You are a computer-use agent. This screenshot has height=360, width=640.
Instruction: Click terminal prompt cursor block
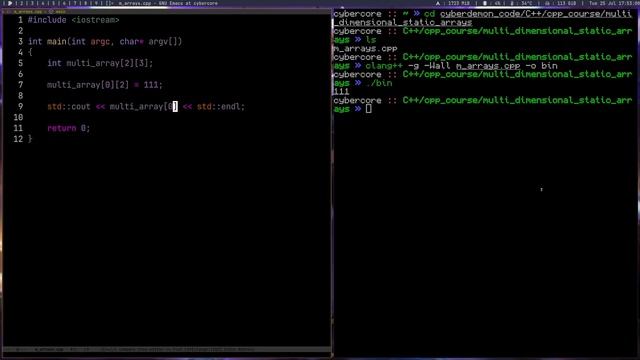[x=369, y=109]
